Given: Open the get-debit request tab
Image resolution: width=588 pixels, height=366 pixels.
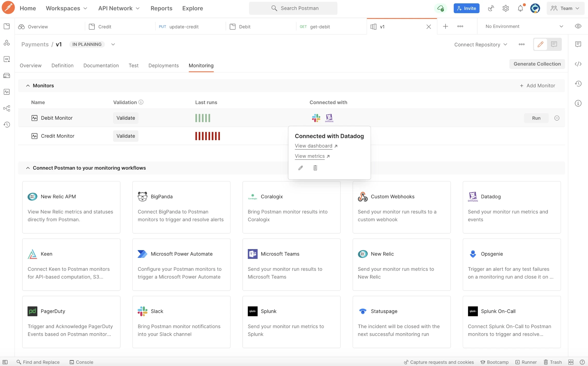Looking at the screenshot, I should (331, 27).
